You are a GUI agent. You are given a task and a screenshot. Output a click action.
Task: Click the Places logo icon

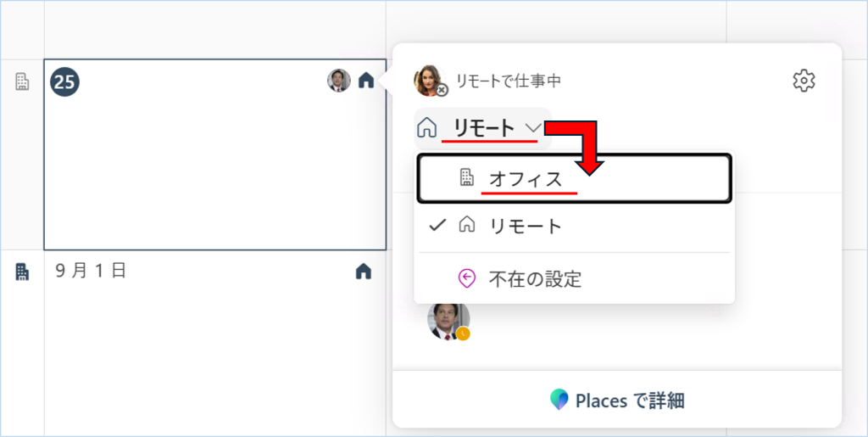pos(559,400)
